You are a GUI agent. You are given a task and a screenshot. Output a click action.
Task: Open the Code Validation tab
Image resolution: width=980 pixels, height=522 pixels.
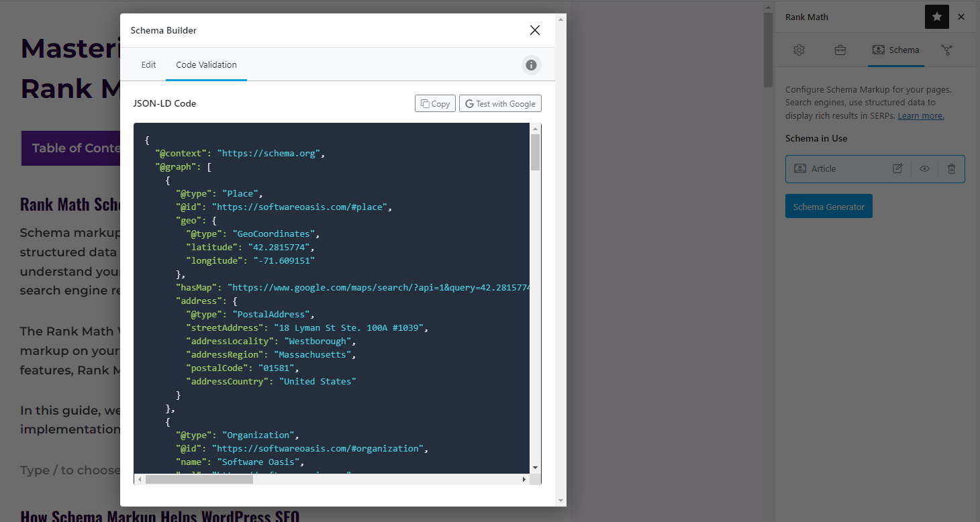(206, 64)
